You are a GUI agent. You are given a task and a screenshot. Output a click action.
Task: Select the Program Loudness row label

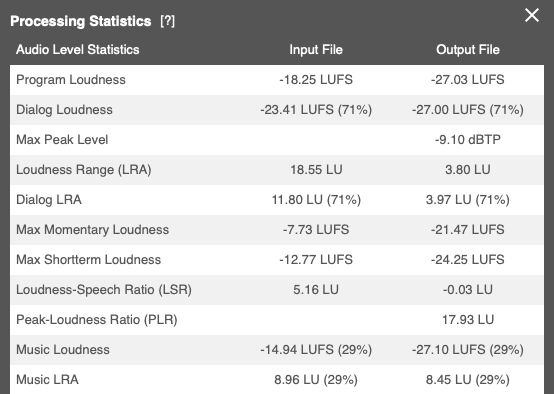click(x=71, y=80)
